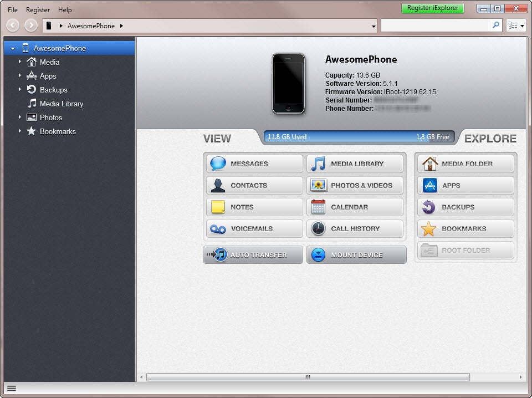Click the Contacts silhouette icon
Screen dimensions: 532x398
pos(218,185)
